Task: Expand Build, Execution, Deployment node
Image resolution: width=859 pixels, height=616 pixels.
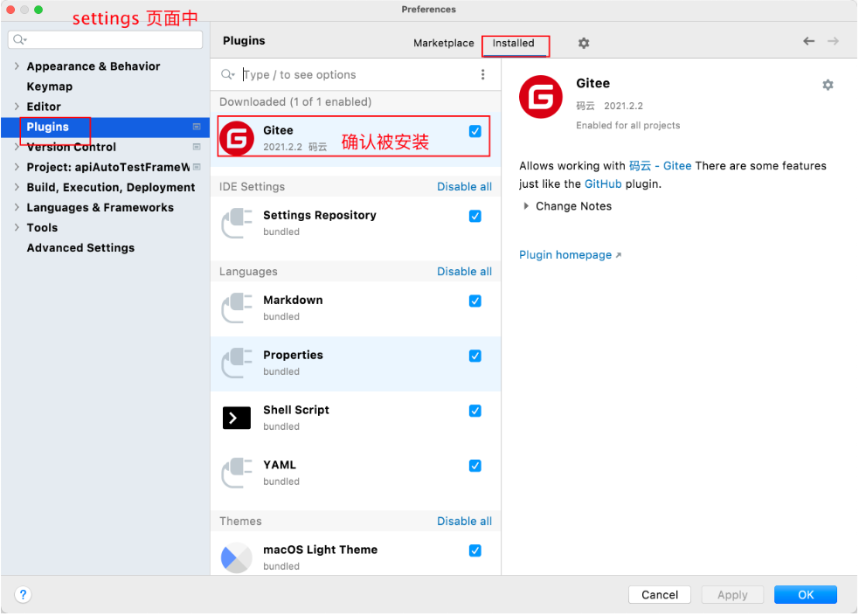Action: (x=17, y=187)
